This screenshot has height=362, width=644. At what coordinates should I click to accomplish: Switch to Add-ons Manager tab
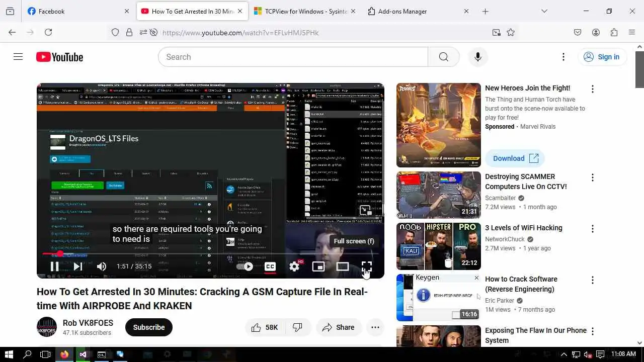point(419,11)
